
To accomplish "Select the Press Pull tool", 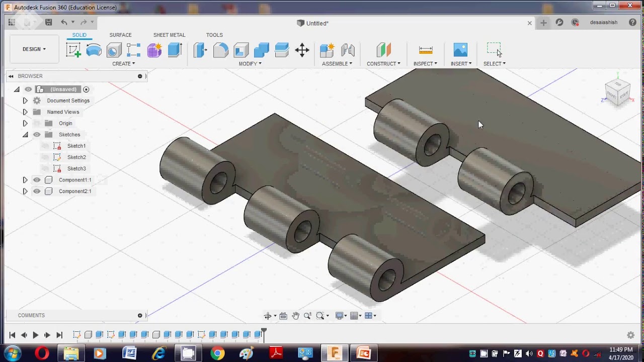I will 200,50.
